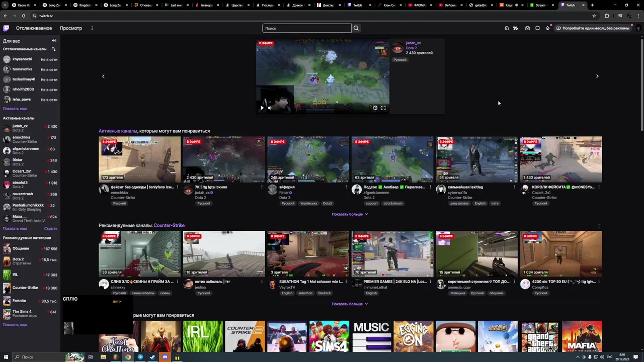Image resolution: width=644 pixels, height=362 pixels.
Task: Click the sort icon for Отслеживаемые каналы
Action: point(54,49)
